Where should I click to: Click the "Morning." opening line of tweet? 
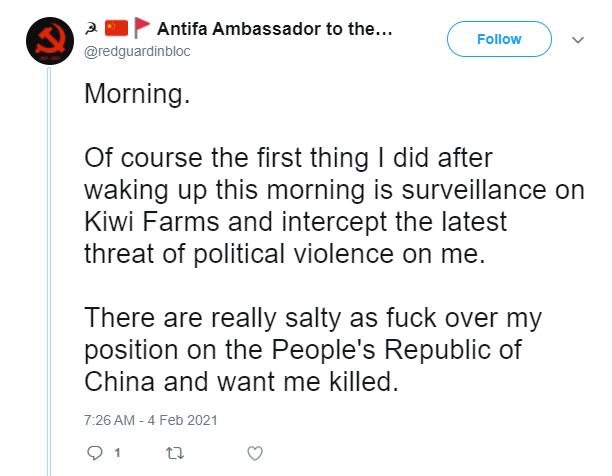137,94
